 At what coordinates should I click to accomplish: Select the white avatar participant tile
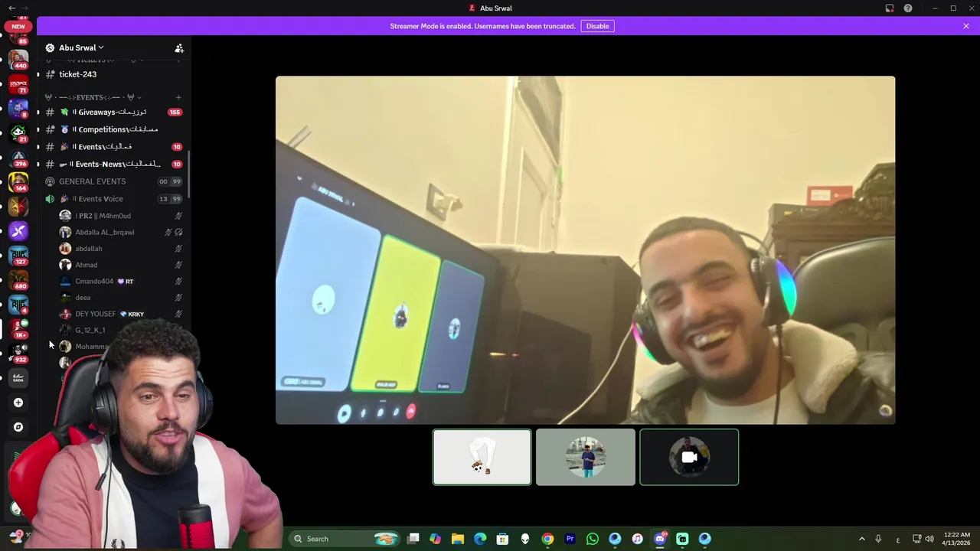[x=482, y=457]
